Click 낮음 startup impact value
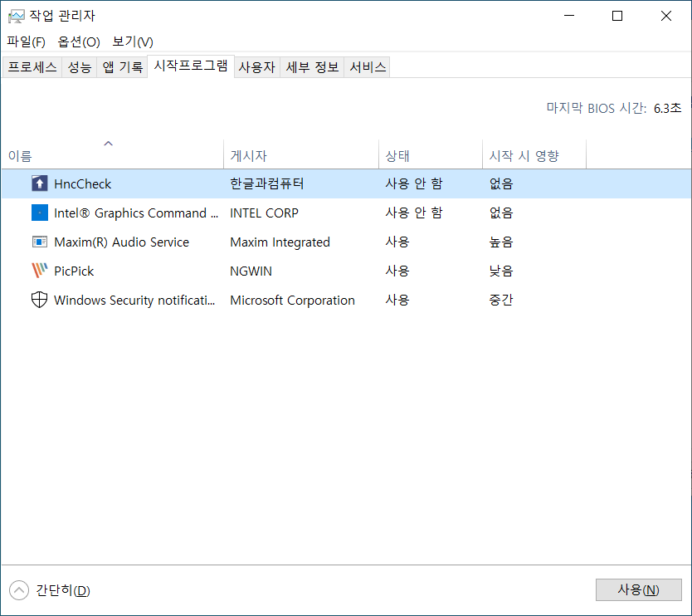 point(501,271)
